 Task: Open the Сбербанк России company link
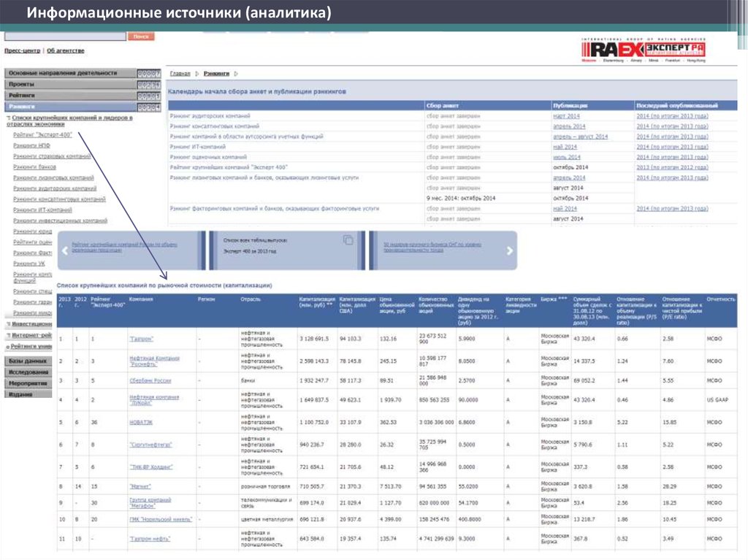(x=150, y=380)
